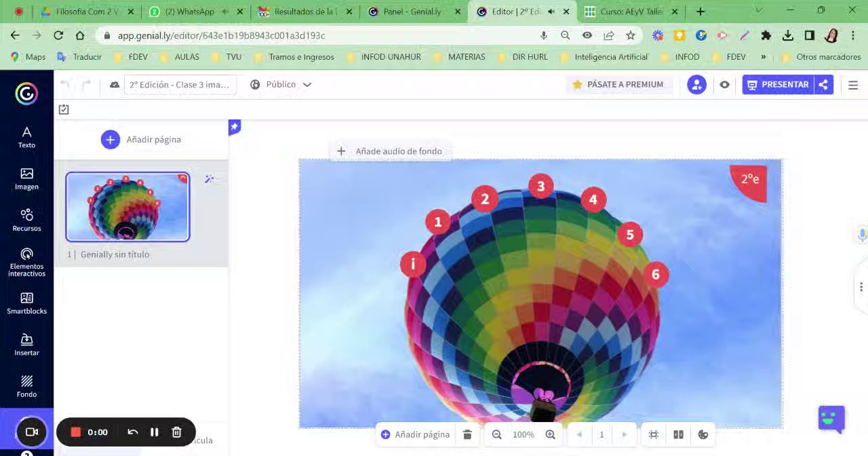Reload the browser page
The height and width of the screenshot is (456, 868).
click(x=58, y=35)
